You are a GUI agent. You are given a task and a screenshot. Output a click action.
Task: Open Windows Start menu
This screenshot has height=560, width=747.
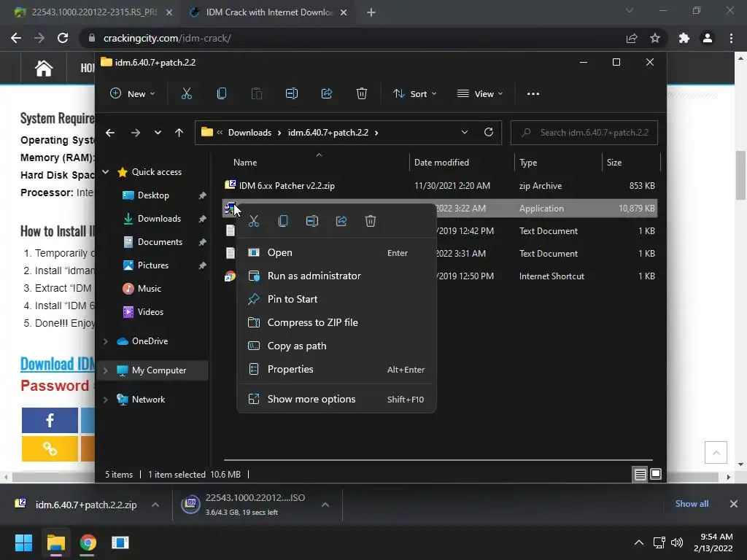click(x=23, y=542)
